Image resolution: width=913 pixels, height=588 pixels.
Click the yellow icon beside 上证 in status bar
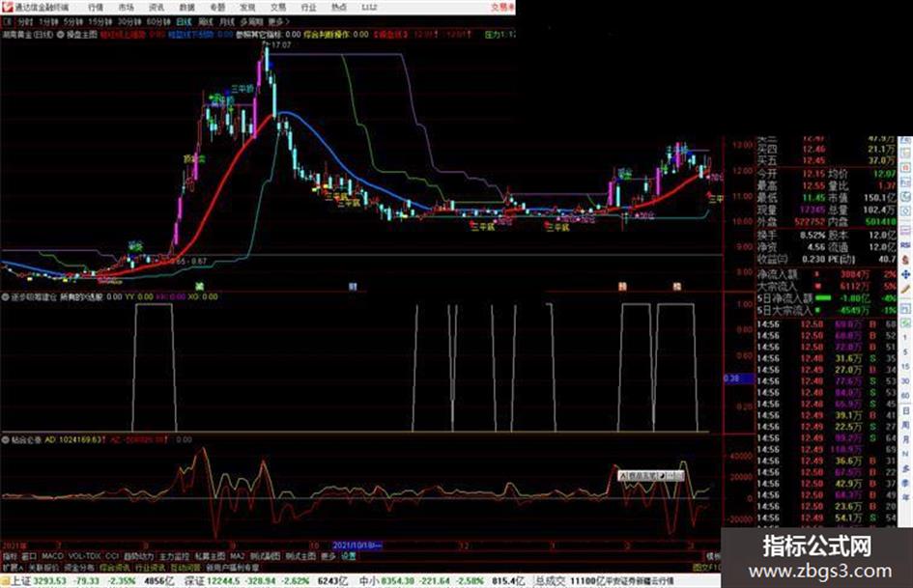[x=5, y=581]
